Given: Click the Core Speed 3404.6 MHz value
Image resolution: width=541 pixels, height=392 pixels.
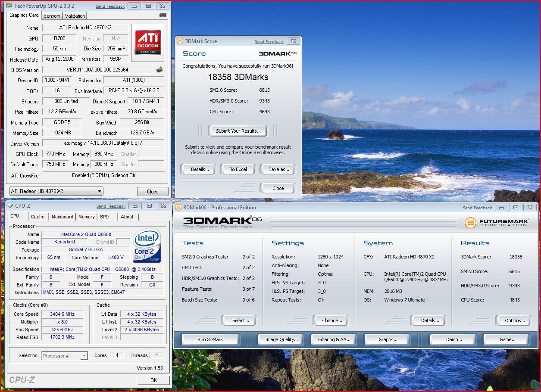Looking at the screenshot, I should [x=62, y=314].
